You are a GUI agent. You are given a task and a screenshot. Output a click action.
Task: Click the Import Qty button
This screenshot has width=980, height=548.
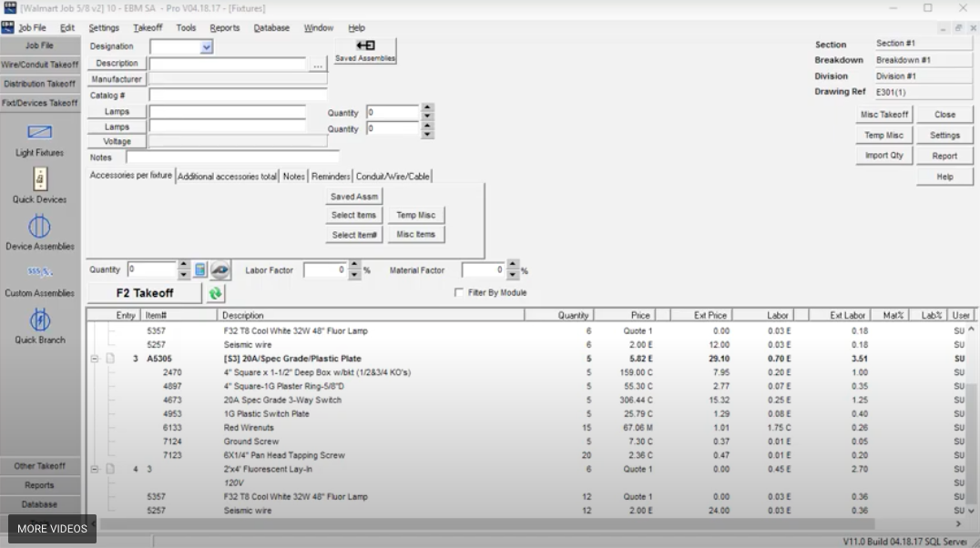883,155
